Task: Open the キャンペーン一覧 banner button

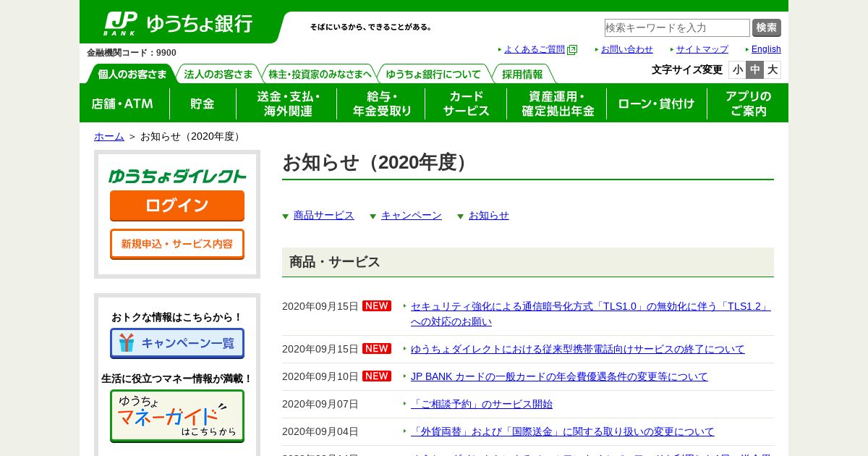Action: [x=177, y=343]
